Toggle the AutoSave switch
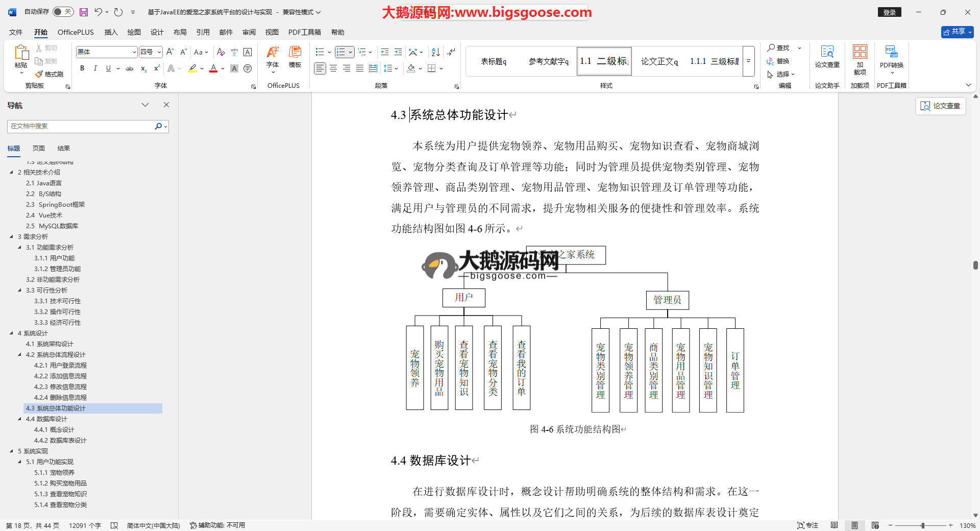This screenshot has width=980, height=531. click(x=63, y=12)
